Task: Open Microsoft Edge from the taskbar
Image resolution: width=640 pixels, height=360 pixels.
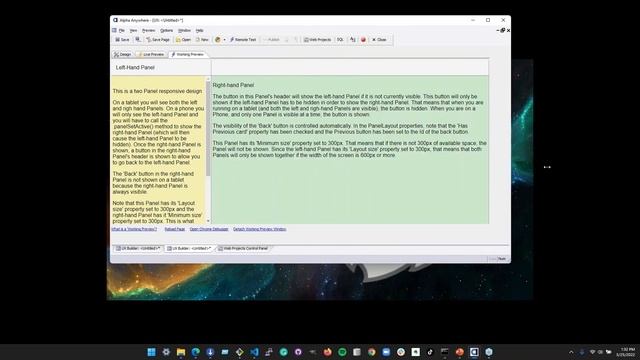Action: (196, 352)
